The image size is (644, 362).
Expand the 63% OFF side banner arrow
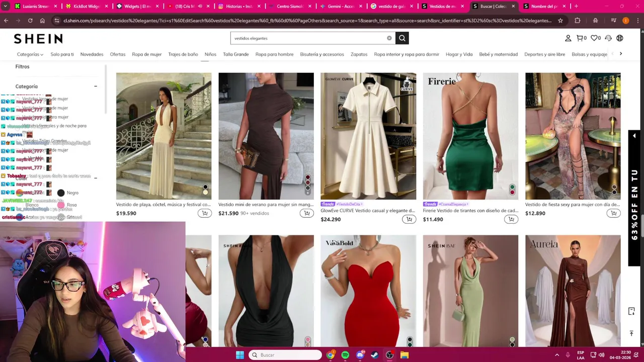(634, 136)
